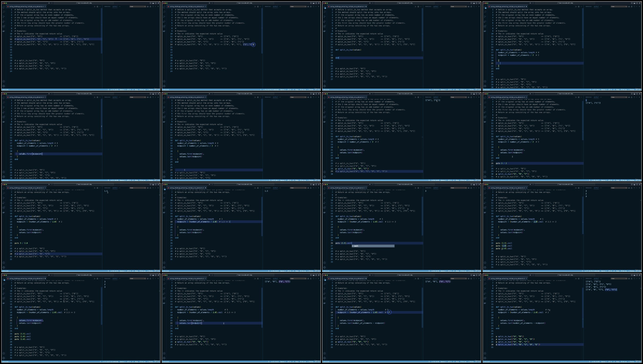Open the Code output channel dropdown, top-left window

138,6
